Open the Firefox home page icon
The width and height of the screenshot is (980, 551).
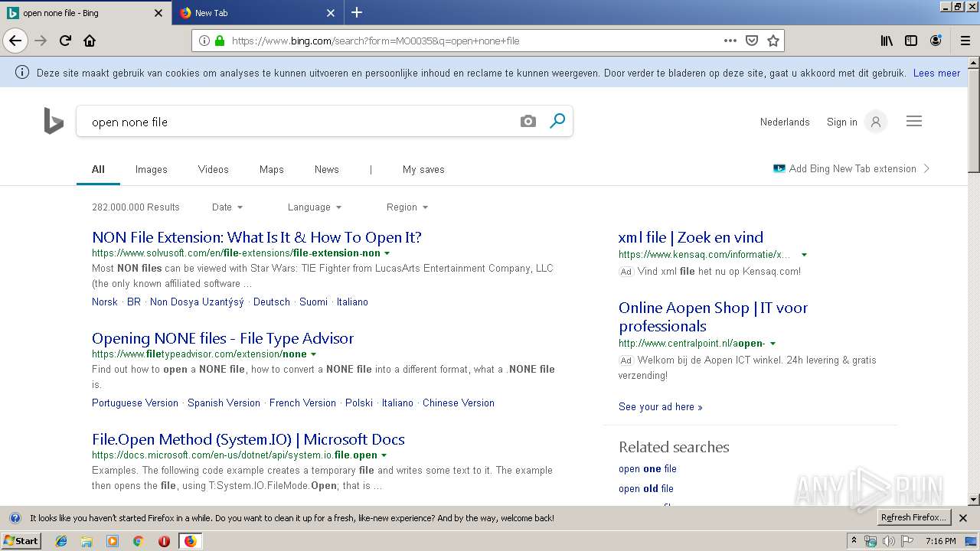click(90, 41)
